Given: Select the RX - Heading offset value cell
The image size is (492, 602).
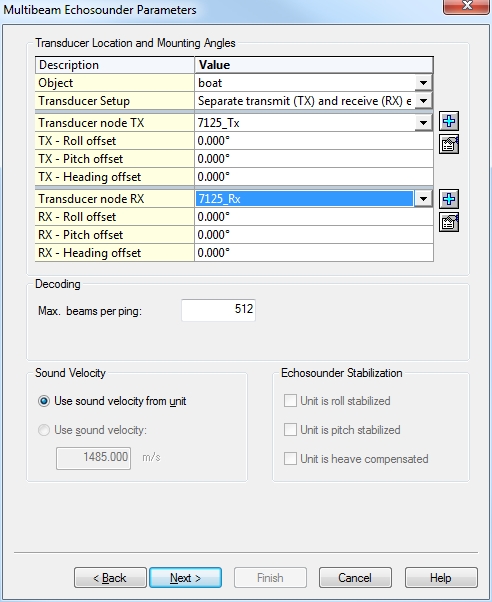Looking at the screenshot, I should (314, 253).
